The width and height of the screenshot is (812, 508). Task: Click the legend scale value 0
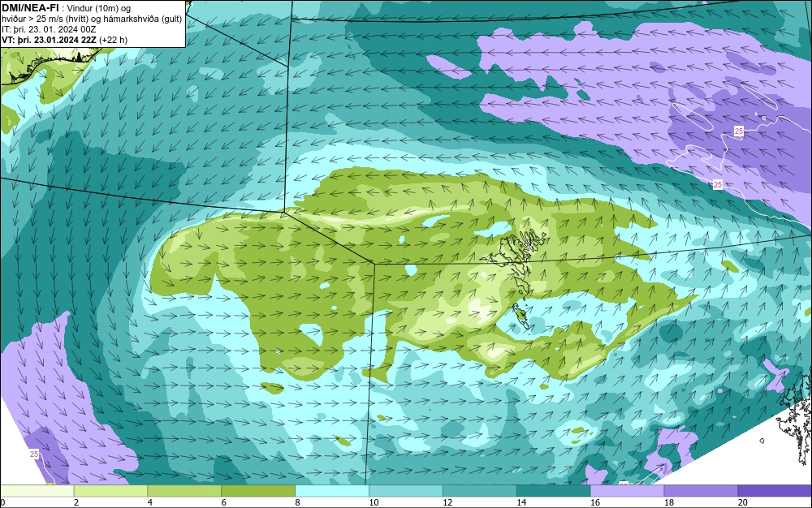(2, 502)
